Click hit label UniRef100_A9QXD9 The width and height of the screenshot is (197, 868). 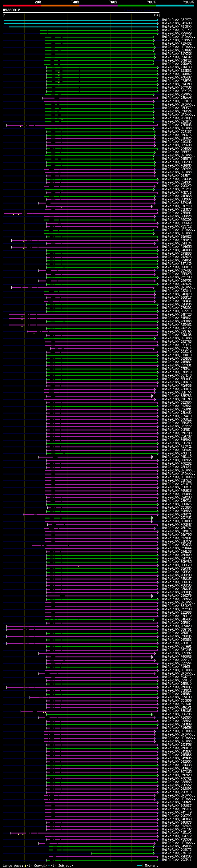pos(177,220)
